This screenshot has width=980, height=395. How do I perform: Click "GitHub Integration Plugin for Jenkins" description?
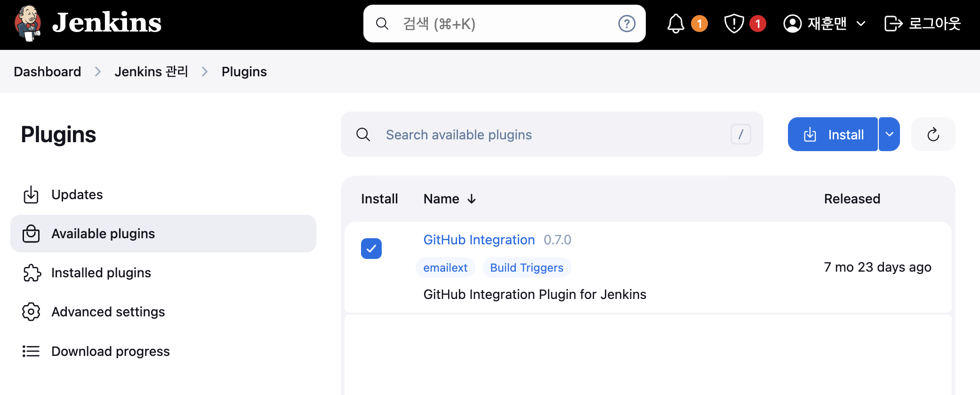535,294
